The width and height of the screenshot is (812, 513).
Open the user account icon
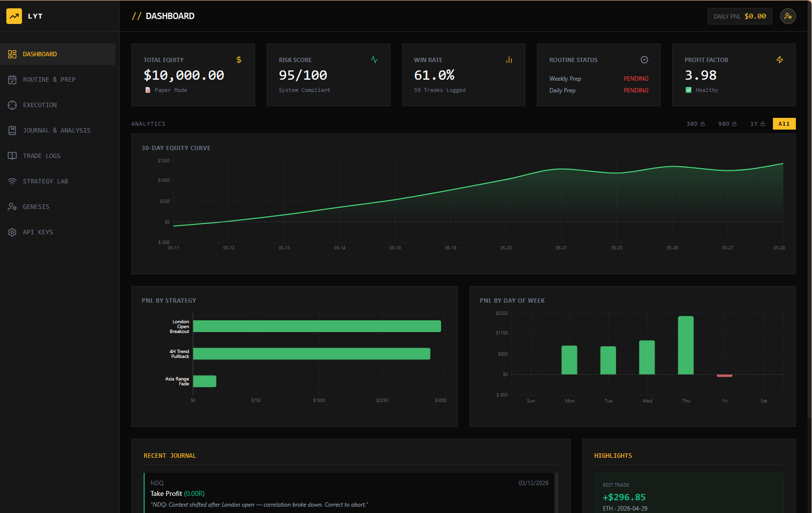coord(788,16)
